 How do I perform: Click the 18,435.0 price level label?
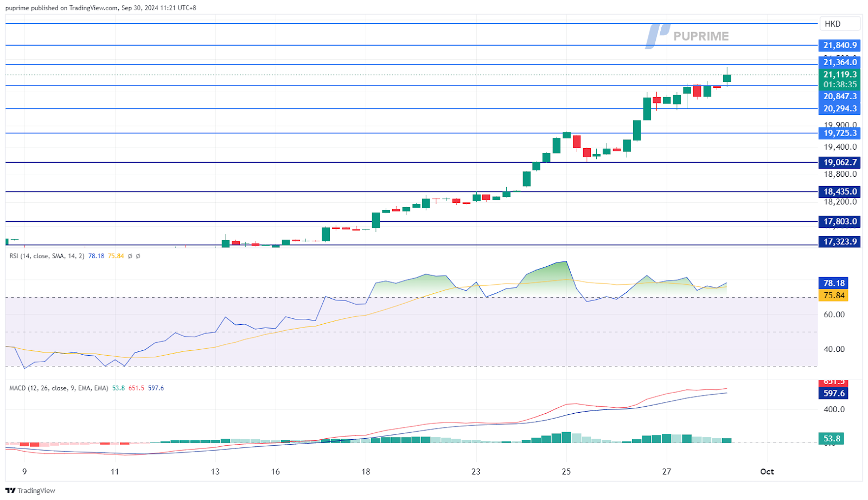point(840,191)
